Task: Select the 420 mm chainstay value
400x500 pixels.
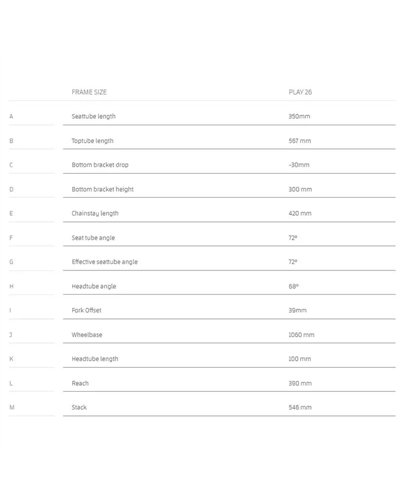Action: [x=300, y=213]
